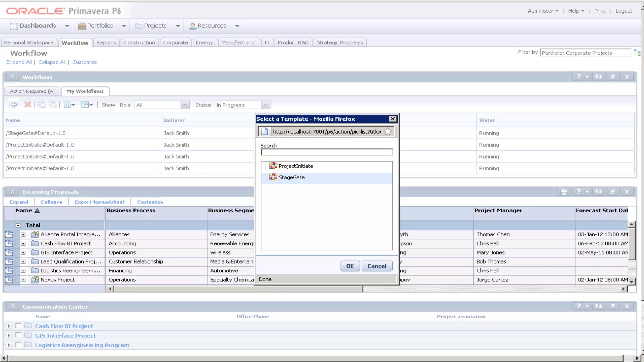Image resolution: width=644 pixels, height=362 pixels.
Task: Expand the Lead Qualification Project row
Action: [x=23, y=261]
